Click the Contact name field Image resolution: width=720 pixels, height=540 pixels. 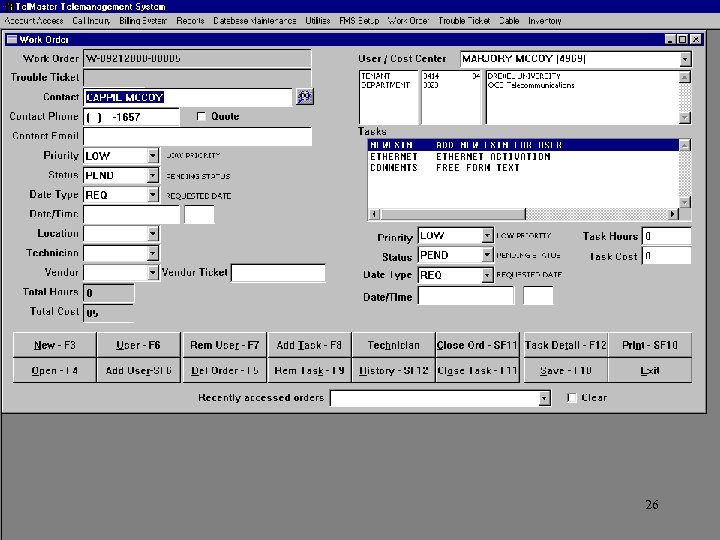[x=188, y=97]
